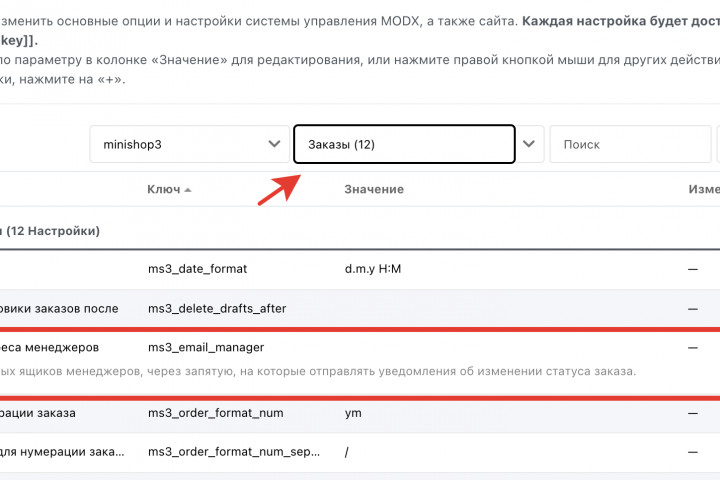The image size is (720, 480).
Task: Sort by the Значение column header
Action: [374, 189]
